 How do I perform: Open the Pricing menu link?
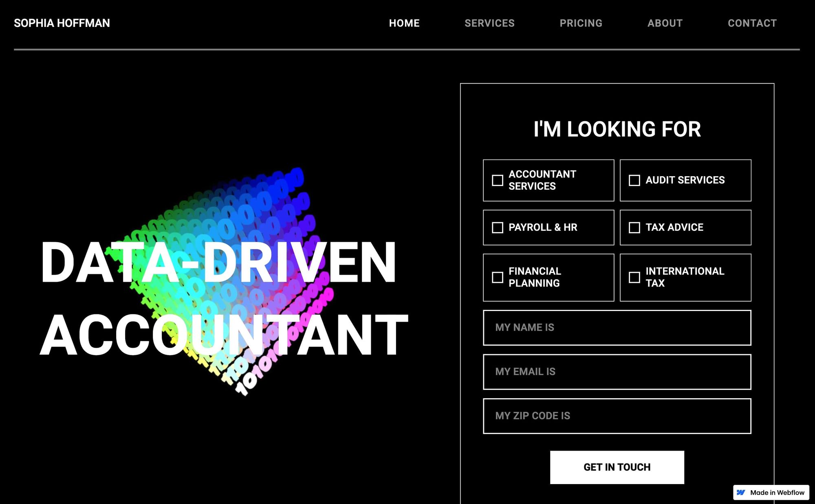pos(581,23)
